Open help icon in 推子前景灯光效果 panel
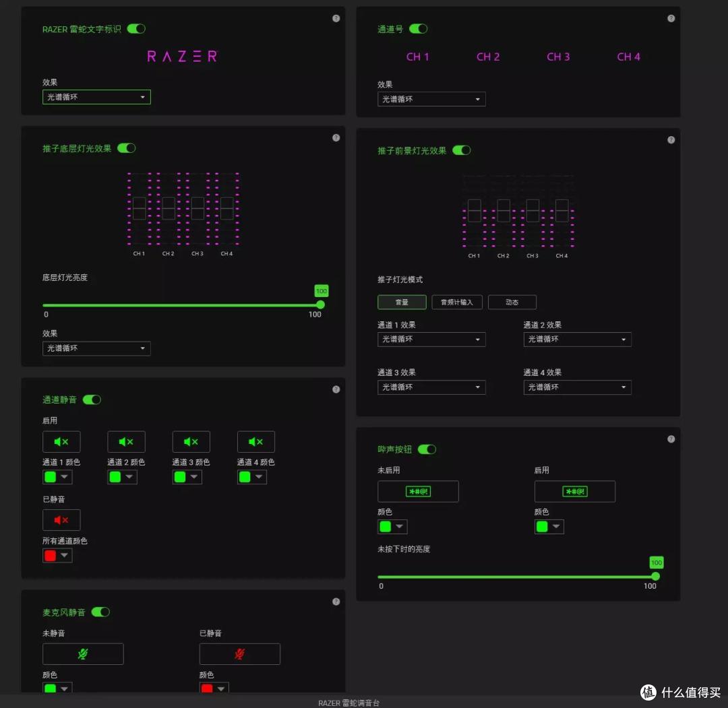The width and height of the screenshot is (728, 708). (x=671, y=139)
